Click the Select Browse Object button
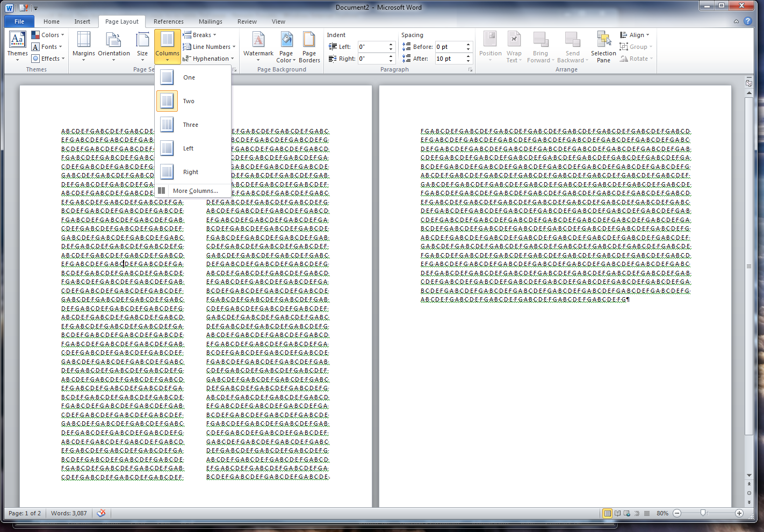 click(x=749, y=493)
